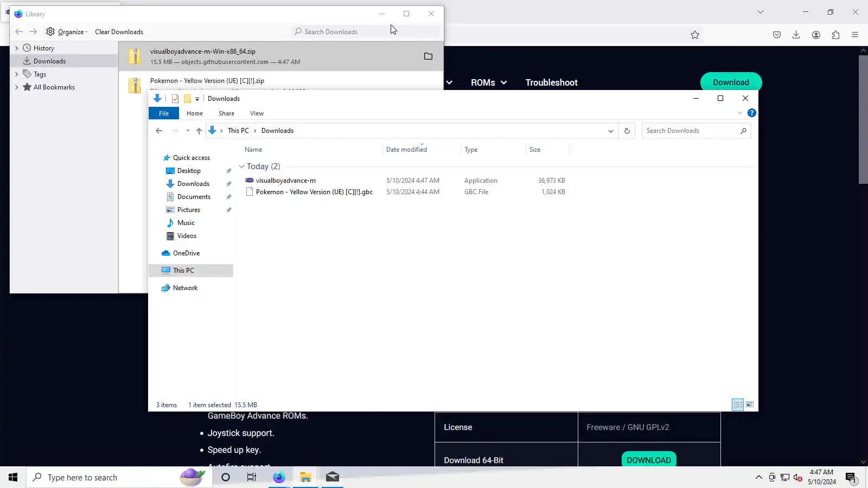Click the New folder quick access icon
This screenshot has height=488, width=868.
pyautogui.click(x=187, y=98)
